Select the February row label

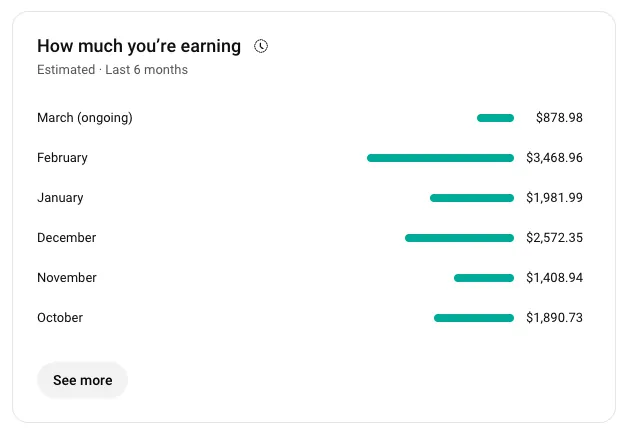point(62,158)
